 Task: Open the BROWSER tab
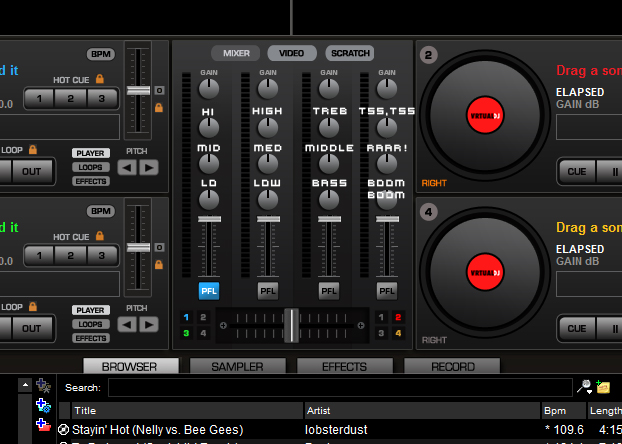point(131,366)
